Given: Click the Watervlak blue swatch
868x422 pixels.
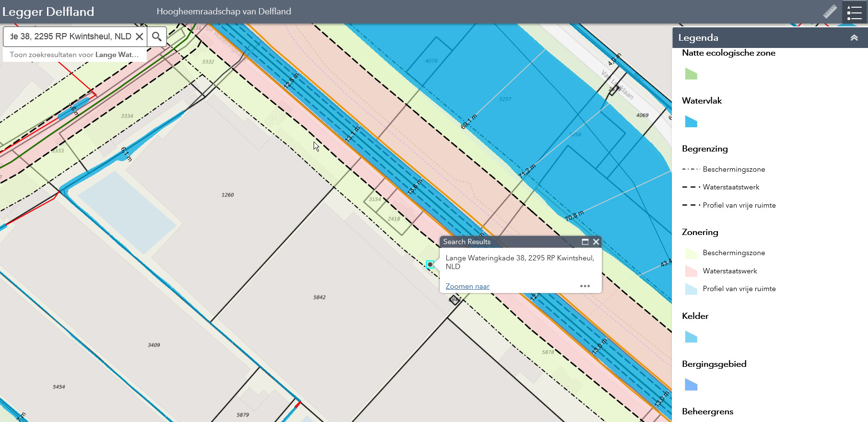Looking at the screenshot, I should [x=691, y=121].
